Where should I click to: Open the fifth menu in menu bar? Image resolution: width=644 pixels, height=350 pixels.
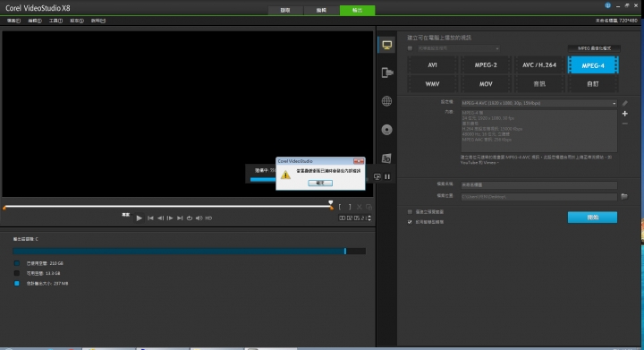98,21
